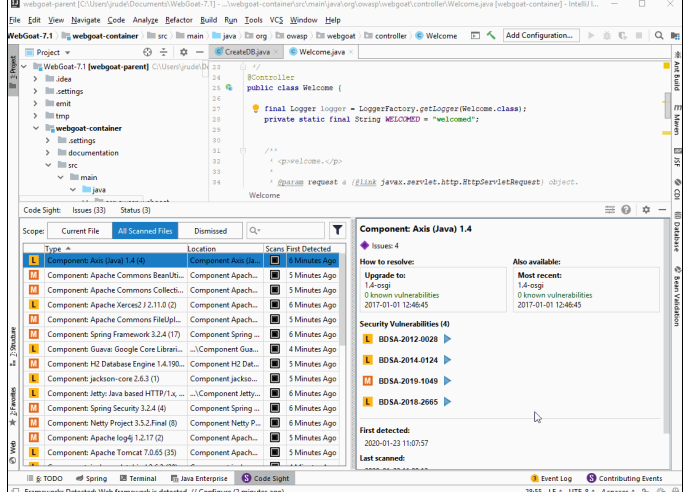This screenshot has width=695, height=492.
Task: Click the issues list vertical scrollbar
Action: 342,299
